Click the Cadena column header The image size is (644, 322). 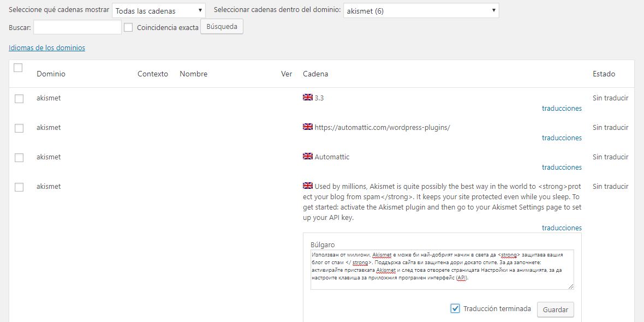point(315,74)
